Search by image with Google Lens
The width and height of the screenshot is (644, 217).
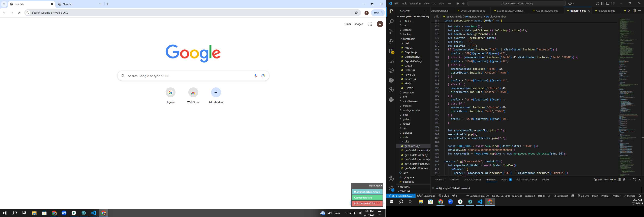coord(263,76)
